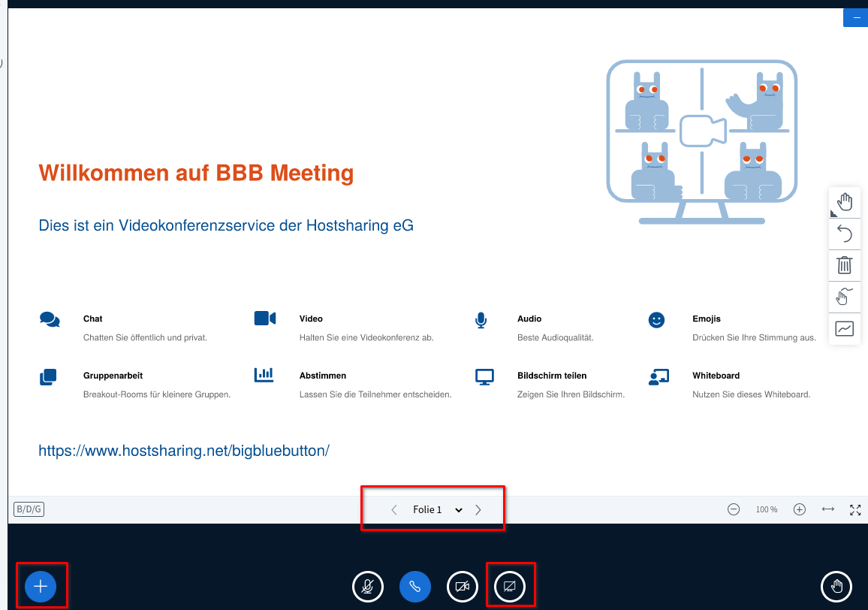
Task: Zoom out of the presentation
Action: pos(734,509)
